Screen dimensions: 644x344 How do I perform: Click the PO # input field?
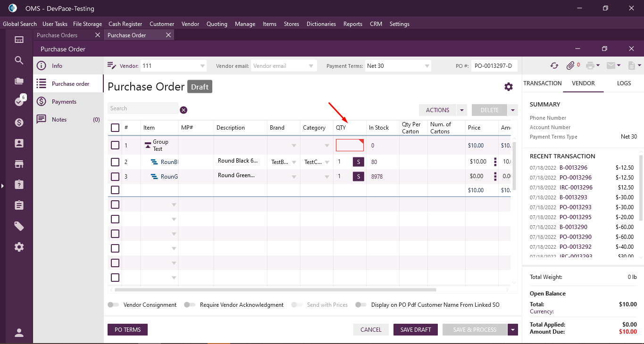pos(494,66)
